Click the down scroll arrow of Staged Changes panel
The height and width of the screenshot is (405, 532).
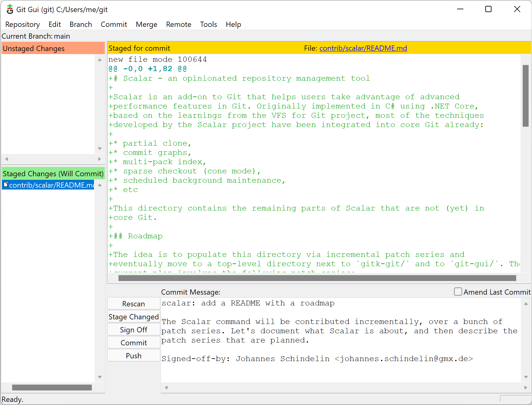coord(100,377)
